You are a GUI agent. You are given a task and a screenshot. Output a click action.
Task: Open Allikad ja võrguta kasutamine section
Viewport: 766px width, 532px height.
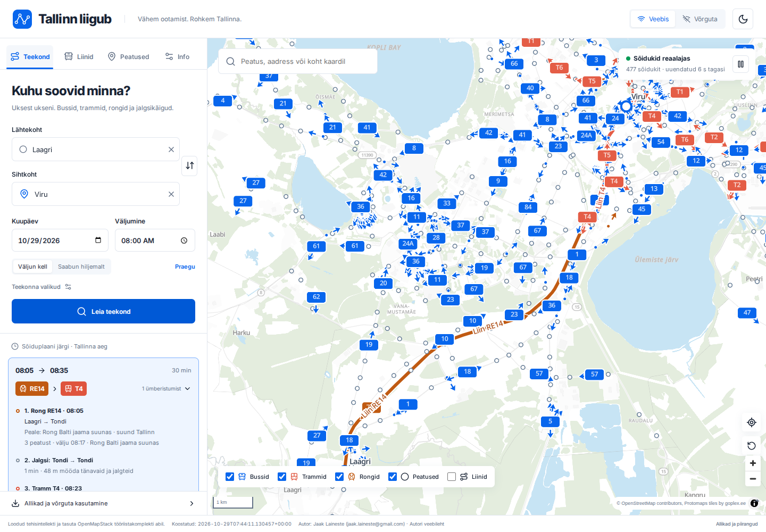103,503
